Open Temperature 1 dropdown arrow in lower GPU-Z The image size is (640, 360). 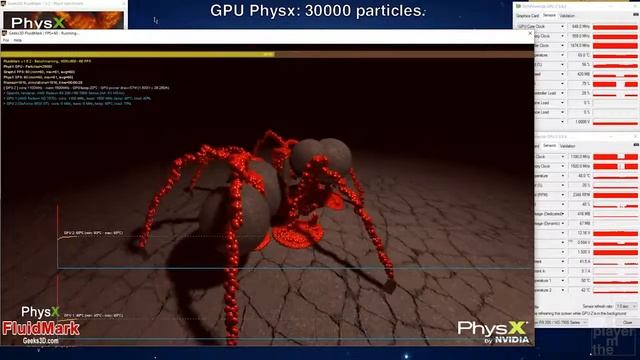point(562,281)
